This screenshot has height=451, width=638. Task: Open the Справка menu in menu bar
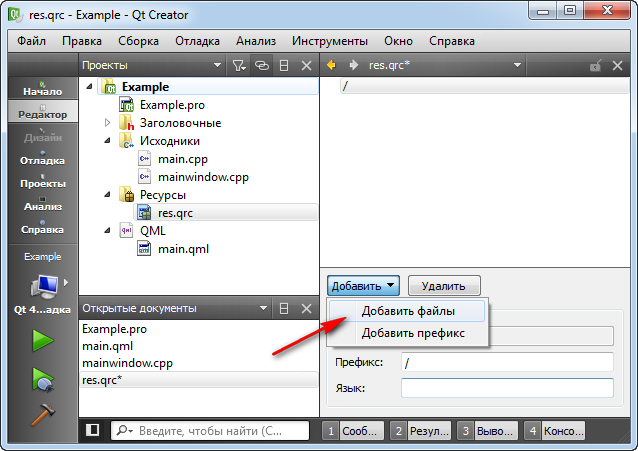coord(452,41)
